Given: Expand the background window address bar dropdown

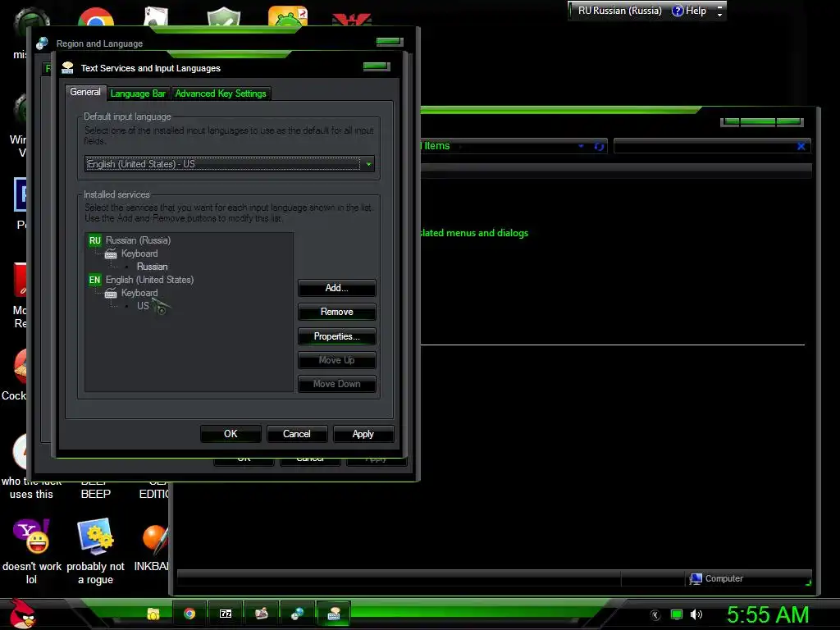Looking at the screenshot, I should coord(581,146).
